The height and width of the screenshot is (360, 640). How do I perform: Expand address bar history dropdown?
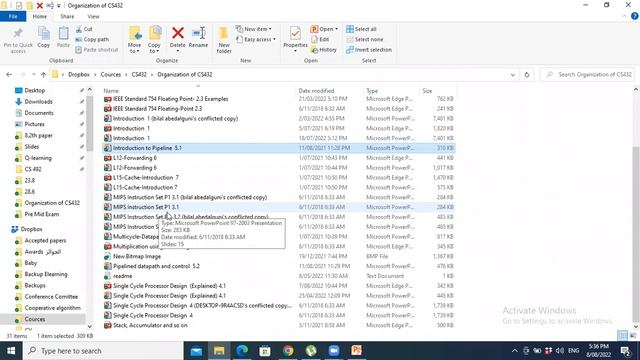coord(513,75)
